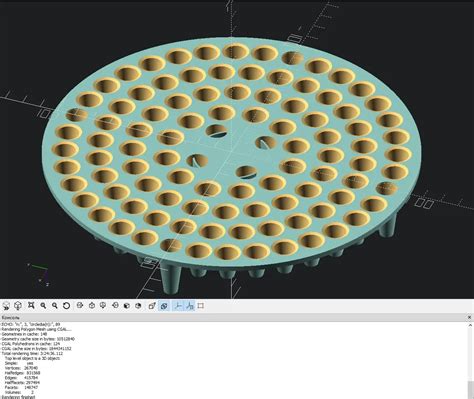Click the 'Facets' console line
Viewport: 474px width, 399px height.
(x=21, y=387)
